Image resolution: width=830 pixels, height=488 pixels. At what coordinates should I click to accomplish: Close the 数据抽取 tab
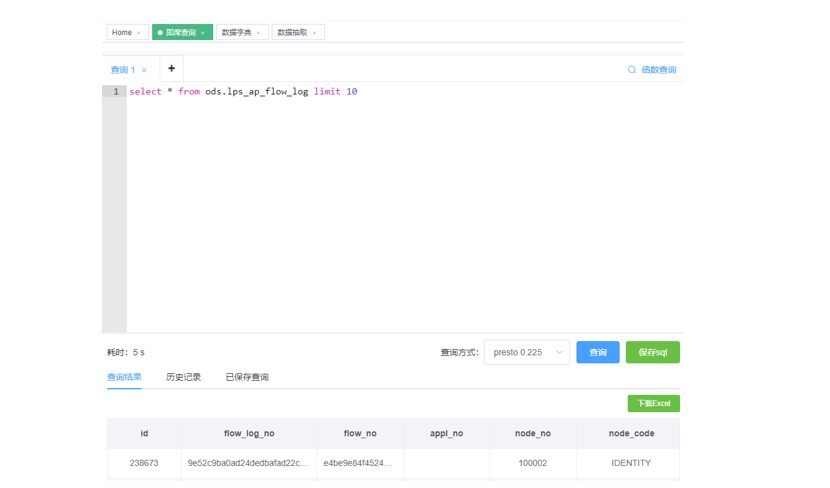(314, 33)
